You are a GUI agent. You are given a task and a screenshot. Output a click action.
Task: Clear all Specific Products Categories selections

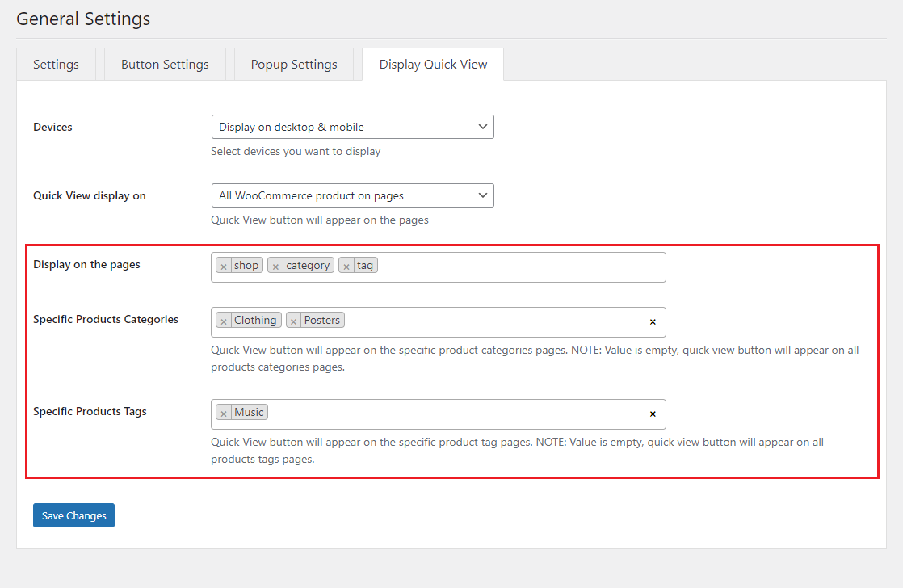(653, 321)
